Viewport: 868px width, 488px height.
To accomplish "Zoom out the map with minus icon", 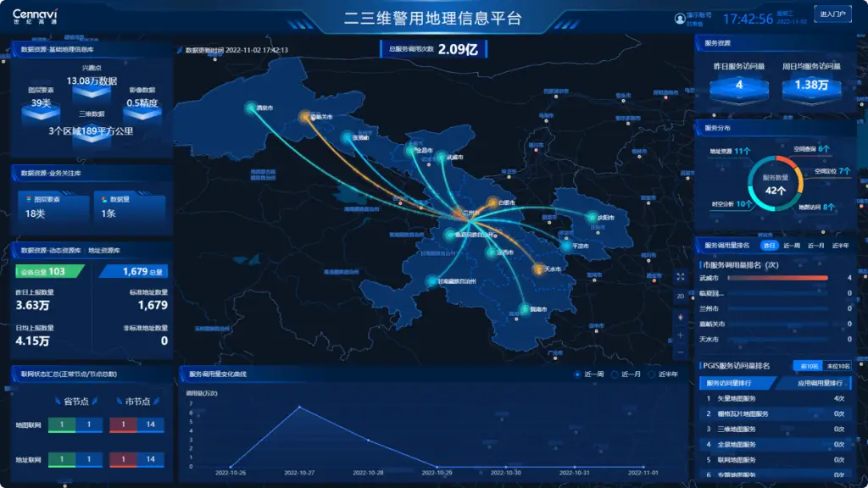I will click(x=680, y=352).
